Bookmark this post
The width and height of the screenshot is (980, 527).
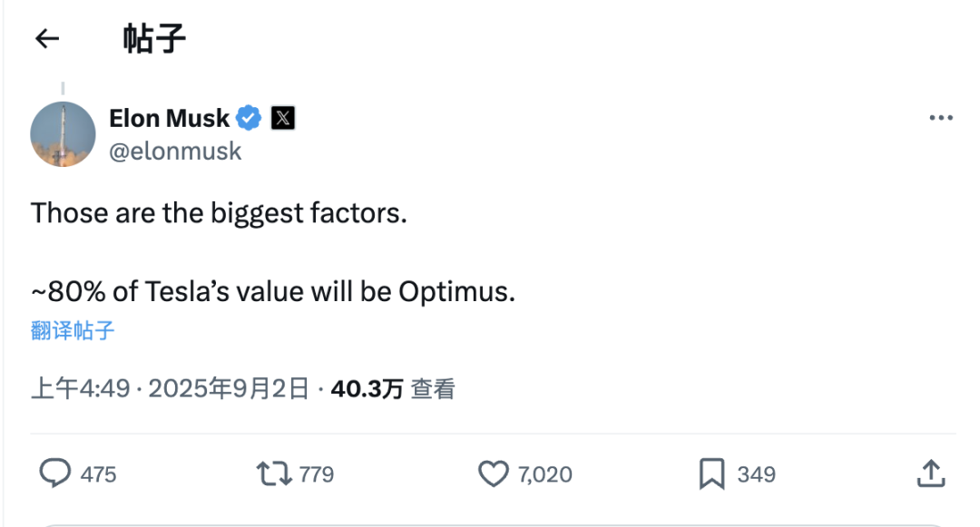point(712,473)
